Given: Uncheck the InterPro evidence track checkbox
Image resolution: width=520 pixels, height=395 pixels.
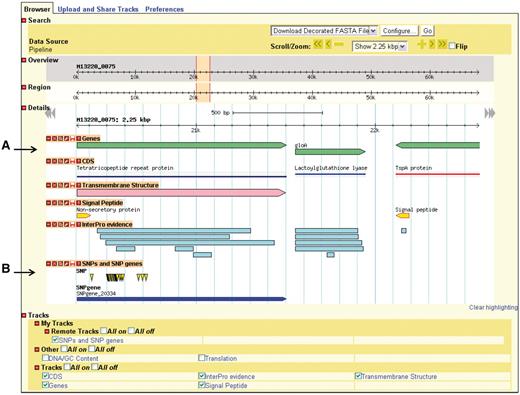Looking at the screenshot, I should (201, 376).
